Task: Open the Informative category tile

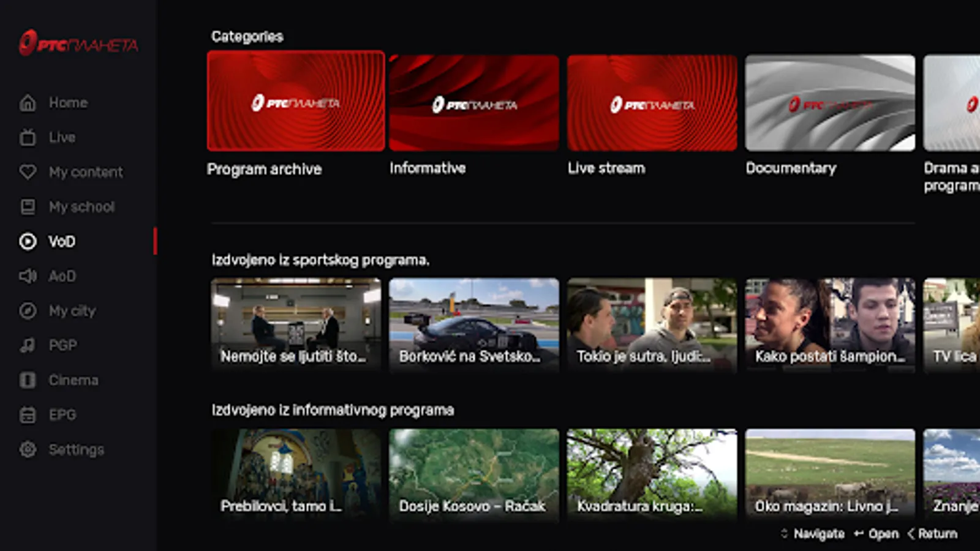Action: tap(474, 103)
